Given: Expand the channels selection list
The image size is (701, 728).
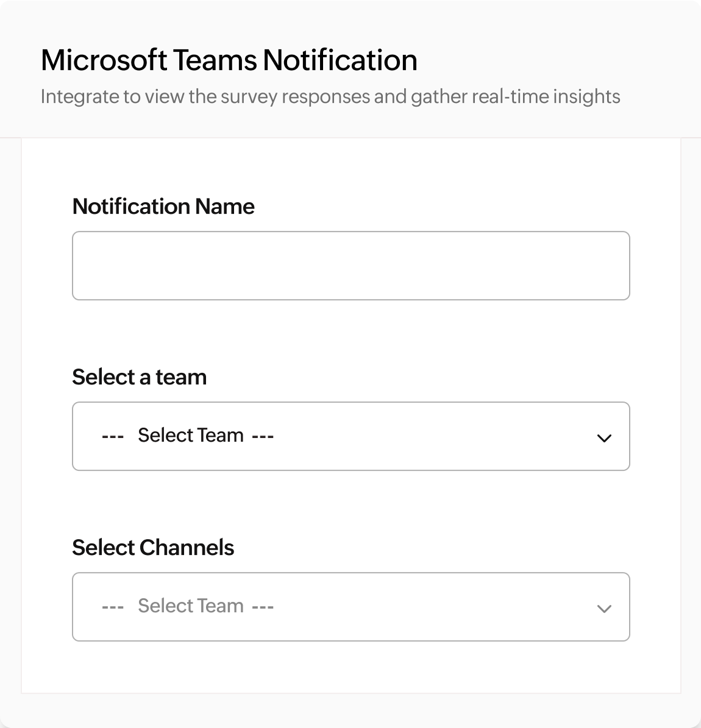Looking at the screenshot, I should (350, 607).
